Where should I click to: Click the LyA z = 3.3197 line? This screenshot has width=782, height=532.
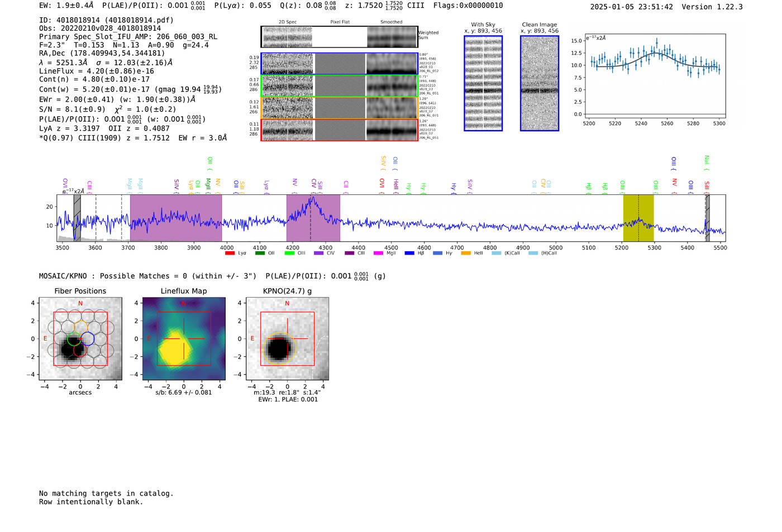tap(69, 128)
